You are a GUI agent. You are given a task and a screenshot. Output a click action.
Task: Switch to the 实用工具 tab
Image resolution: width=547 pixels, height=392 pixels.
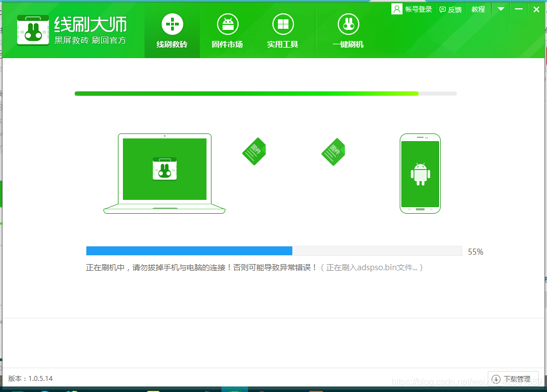click(282, 30)
